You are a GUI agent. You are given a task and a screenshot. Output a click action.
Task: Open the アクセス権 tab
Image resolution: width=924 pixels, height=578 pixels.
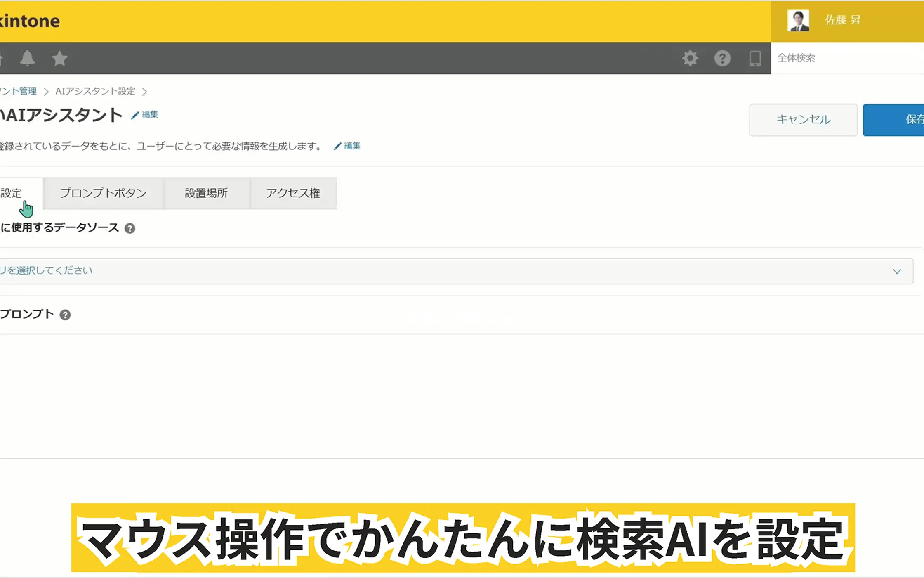tap(293, 193)
